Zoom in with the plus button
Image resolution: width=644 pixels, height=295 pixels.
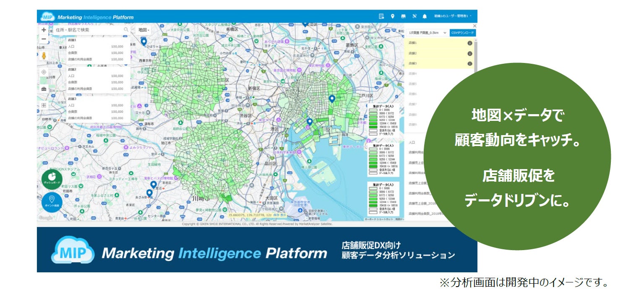coord(44,30)
